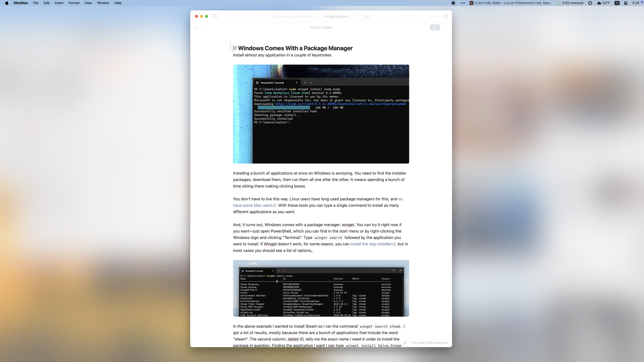This screenshot has height=362, width=644.
Task: Show hidden menu bar items ellipsis
Action: point(463,3)
